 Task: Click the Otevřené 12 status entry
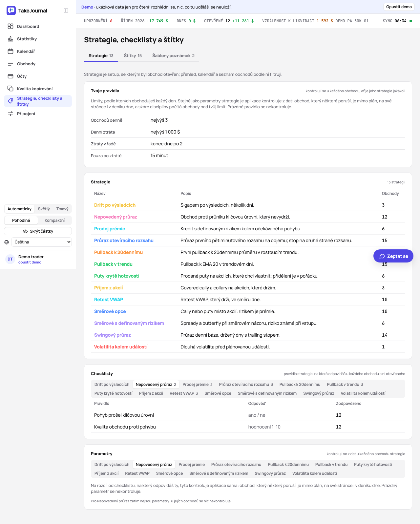click(229, 21)
